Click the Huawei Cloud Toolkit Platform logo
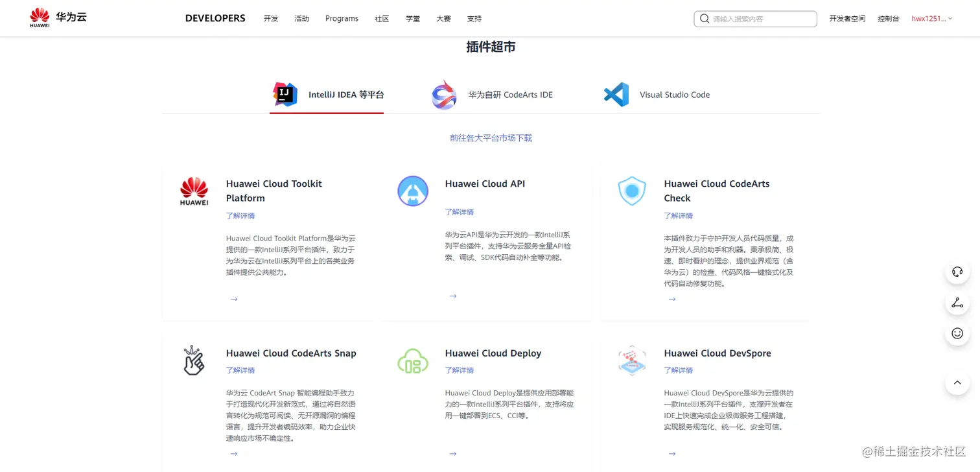The image size is (980, 472). tap(194, 191)
